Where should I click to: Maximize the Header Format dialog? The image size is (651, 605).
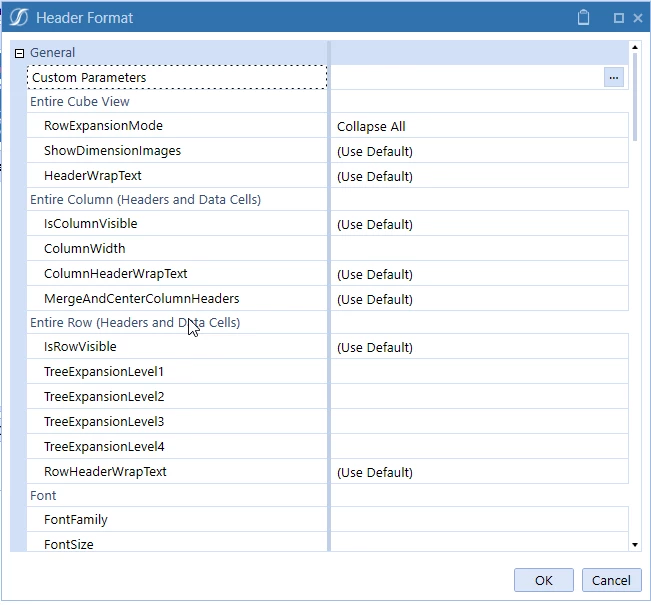click(619, 18)
